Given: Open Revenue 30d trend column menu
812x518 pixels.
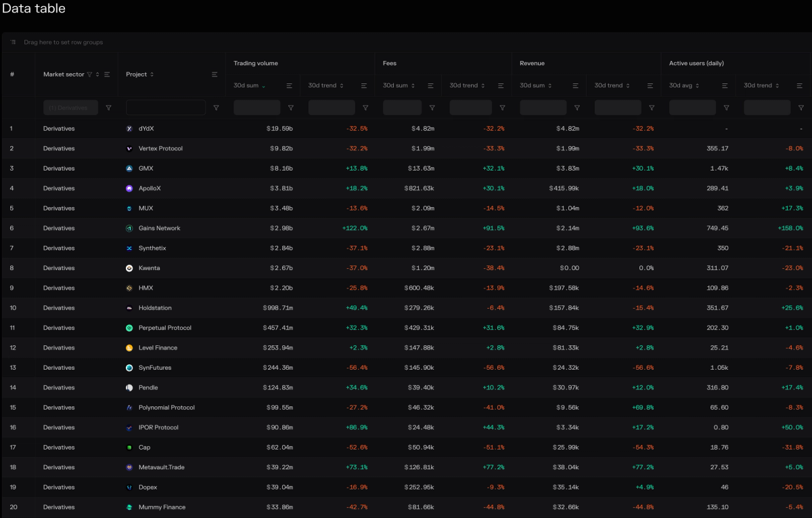Looking at the screenshot, I should tap(650, 85).
